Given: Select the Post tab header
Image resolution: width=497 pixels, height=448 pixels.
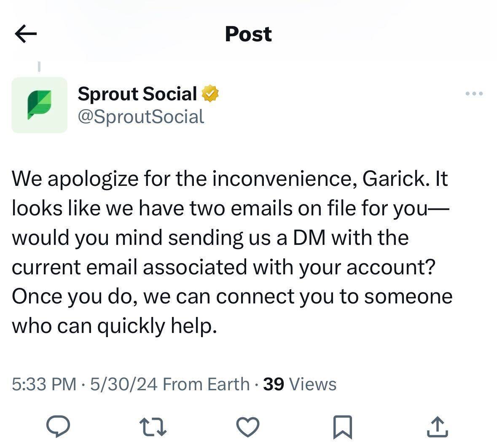Looking at the screenshot, I should pyautogui.click(x=248, y=34).
